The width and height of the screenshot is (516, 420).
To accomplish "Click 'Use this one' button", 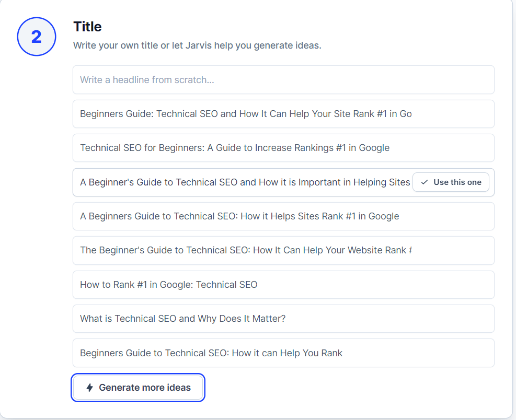I will point(451,182).
